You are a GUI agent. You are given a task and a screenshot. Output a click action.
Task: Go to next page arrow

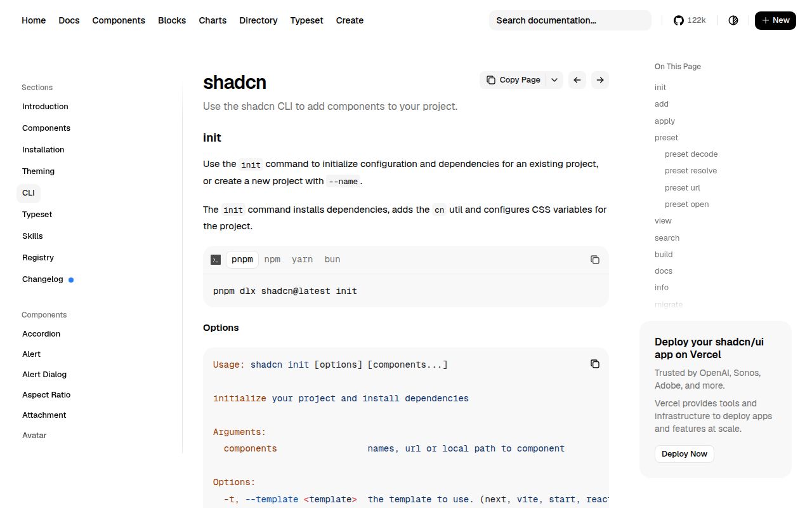point(600,80)
